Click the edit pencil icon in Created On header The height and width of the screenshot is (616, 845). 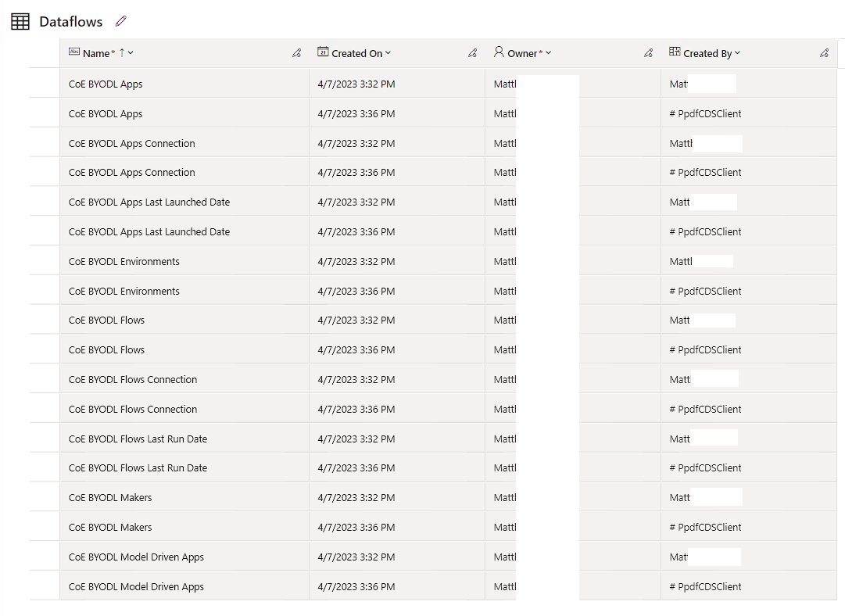point(473,52)
